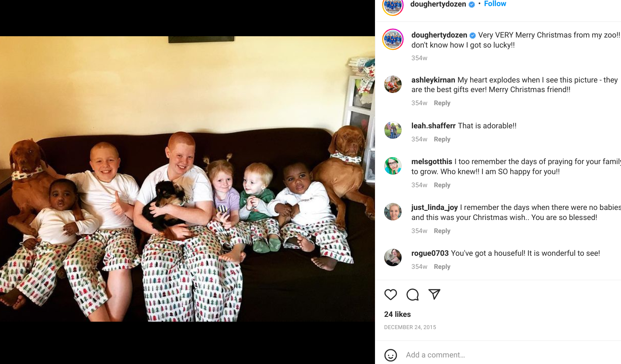Select the family Christmas photo
621x364 pixels.
[187, 179]
